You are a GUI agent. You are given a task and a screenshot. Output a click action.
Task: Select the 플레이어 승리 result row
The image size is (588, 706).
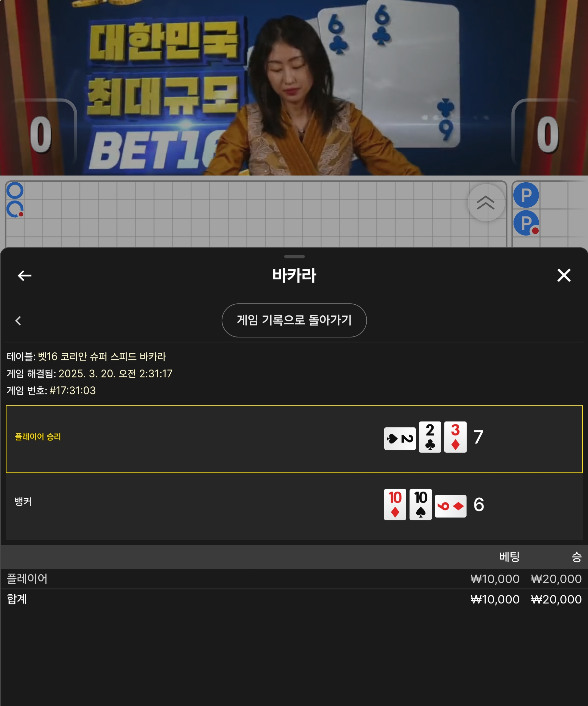click(x=294, y=439)
